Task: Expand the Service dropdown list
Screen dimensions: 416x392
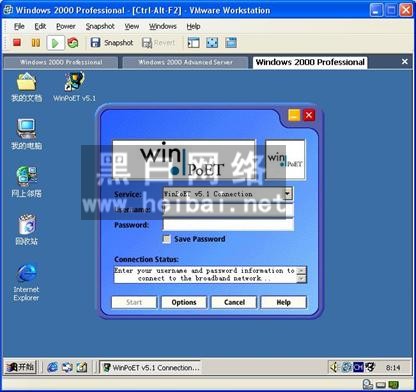Action: tap(288, 194)
